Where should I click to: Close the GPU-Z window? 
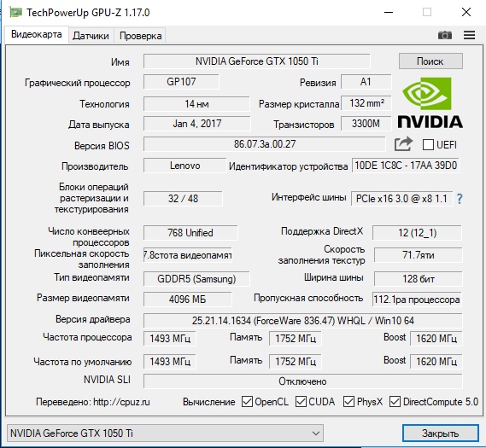pos(466,13)
